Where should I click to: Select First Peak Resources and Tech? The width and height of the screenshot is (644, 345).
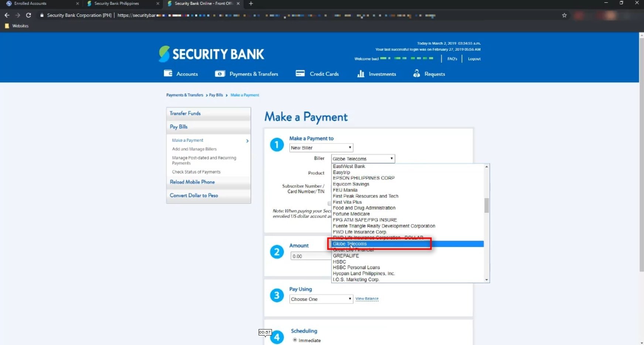click(x=408, y=196)
